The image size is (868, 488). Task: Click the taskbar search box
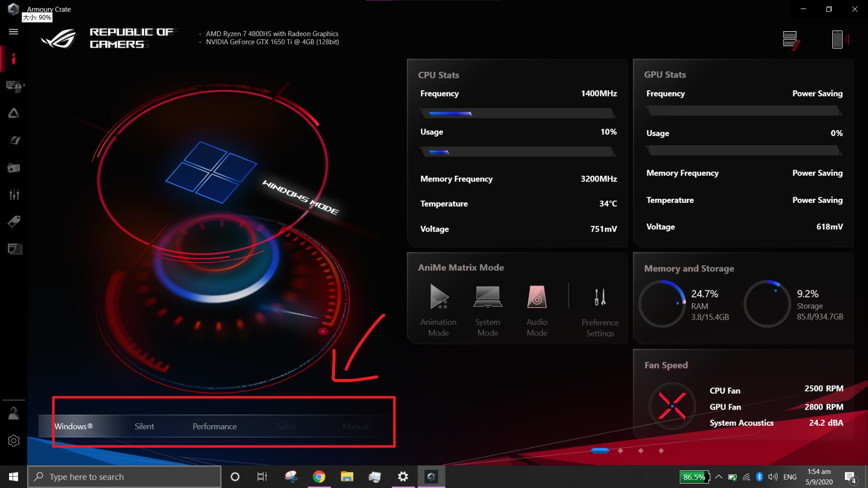124,476
